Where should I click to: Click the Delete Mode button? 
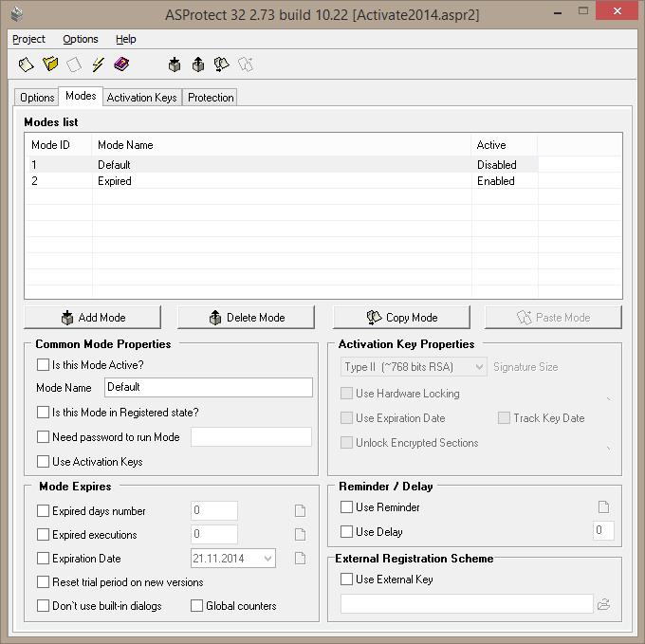click(x=246, y=317)
